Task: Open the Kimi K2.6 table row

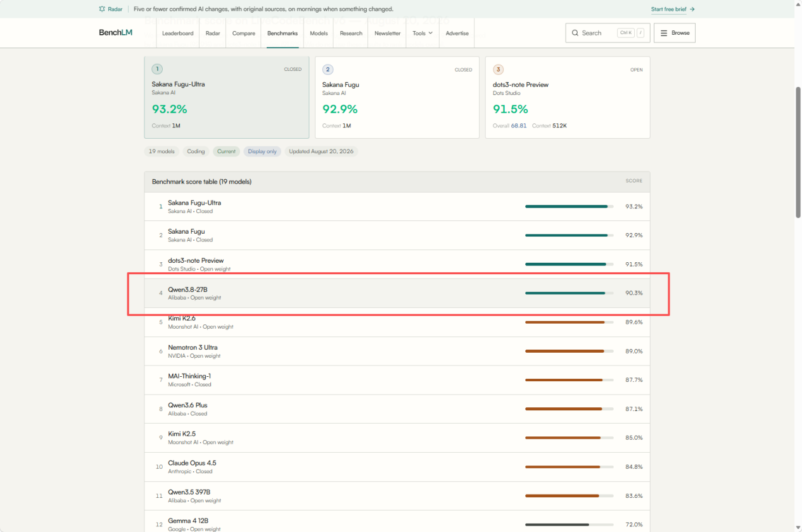Action: click(397, 322)
